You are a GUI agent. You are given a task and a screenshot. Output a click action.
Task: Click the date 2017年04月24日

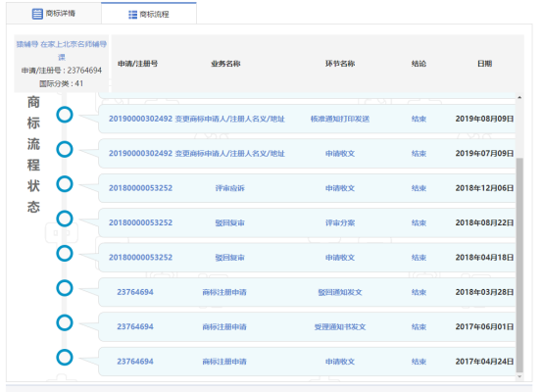pyautogui.click(x=484, y=362)
